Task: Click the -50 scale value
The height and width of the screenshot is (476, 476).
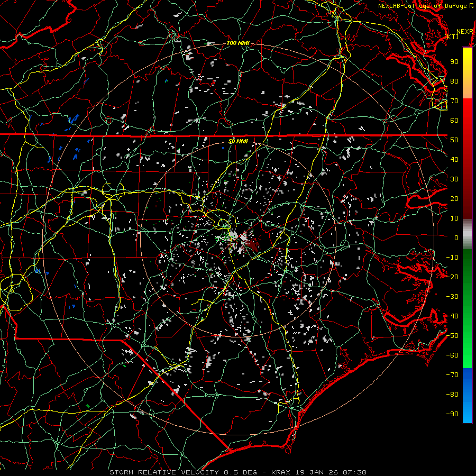Action: click(452, 336)
